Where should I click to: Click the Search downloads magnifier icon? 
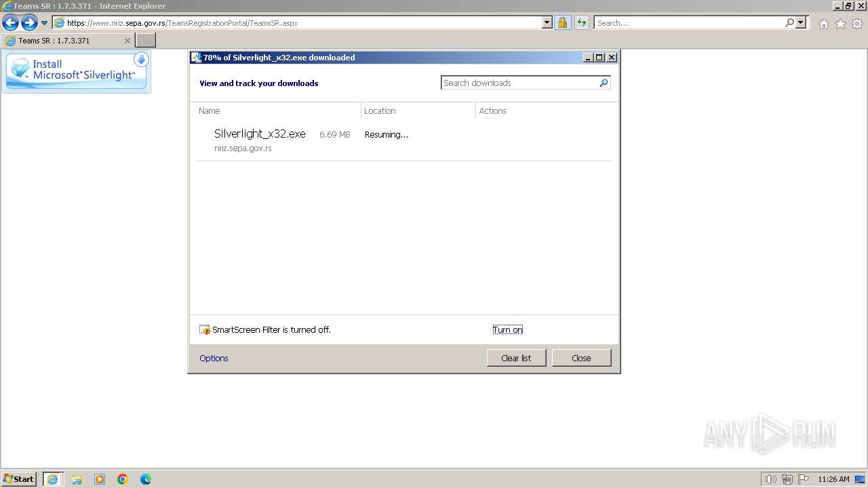[604, 83]
